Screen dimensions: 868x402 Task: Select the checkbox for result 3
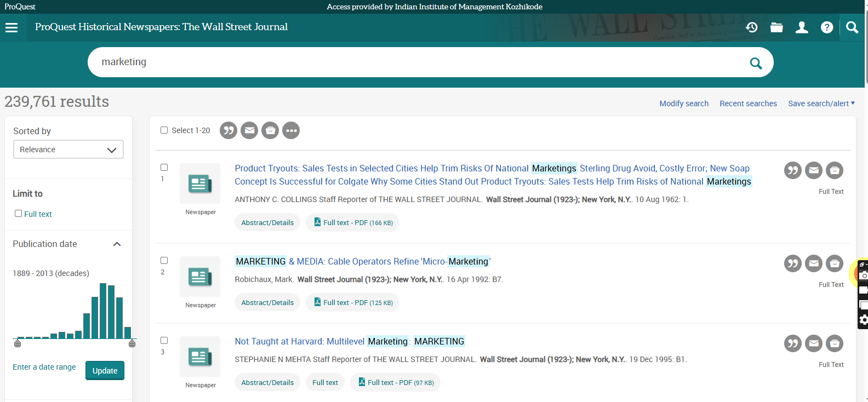coord(164,341)
